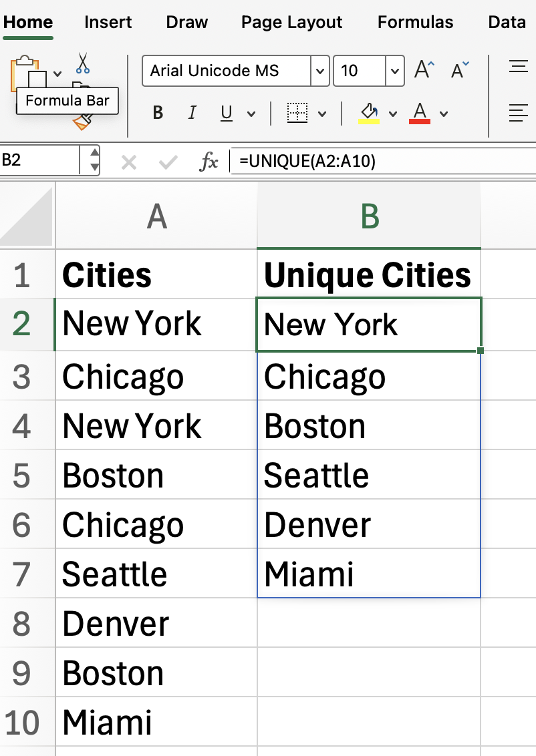
Task: Click the Arial Unicode MS font box
Action: [x=227, y=71]
